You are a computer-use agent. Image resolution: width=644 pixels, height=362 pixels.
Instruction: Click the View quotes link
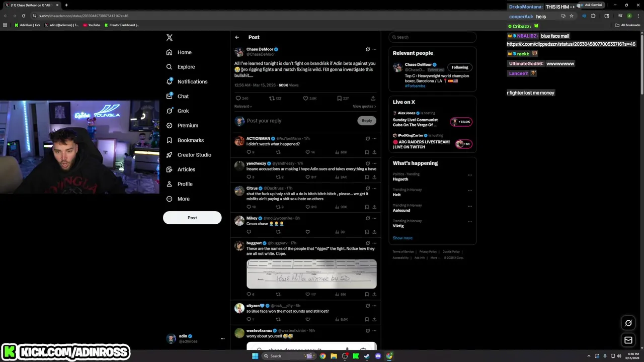click(364, 106)
